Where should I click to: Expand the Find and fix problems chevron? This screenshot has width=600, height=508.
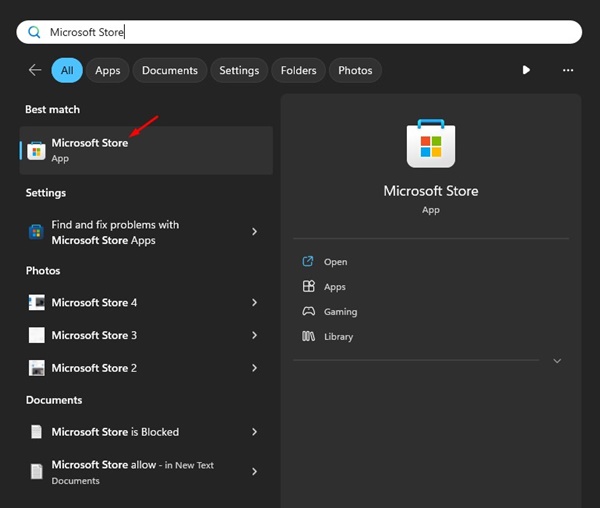254,231
